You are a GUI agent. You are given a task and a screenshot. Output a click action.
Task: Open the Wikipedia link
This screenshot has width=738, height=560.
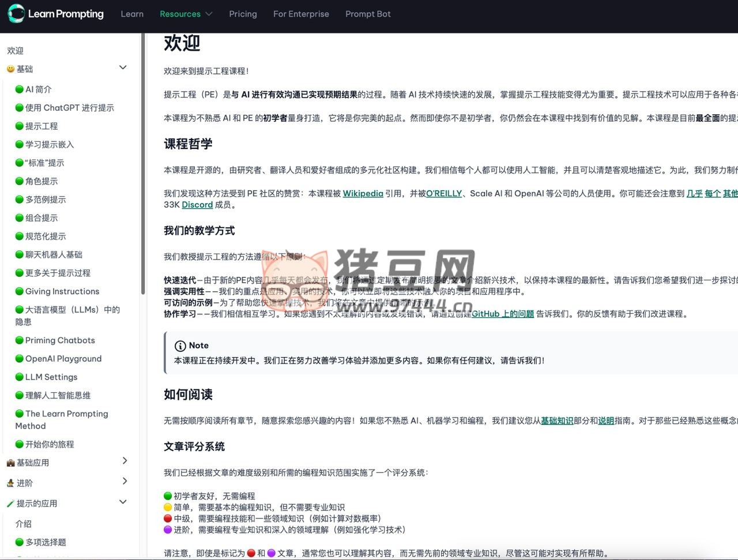[363, 193]
